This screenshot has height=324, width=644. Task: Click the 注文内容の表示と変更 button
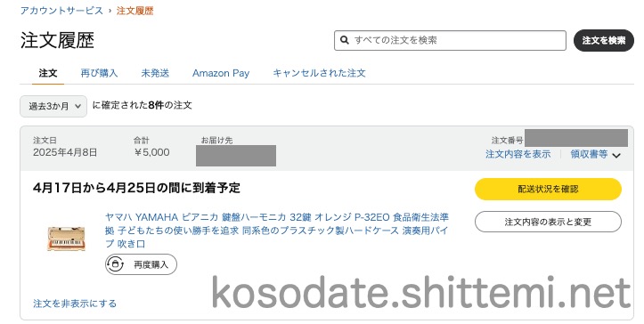(548, 222)
